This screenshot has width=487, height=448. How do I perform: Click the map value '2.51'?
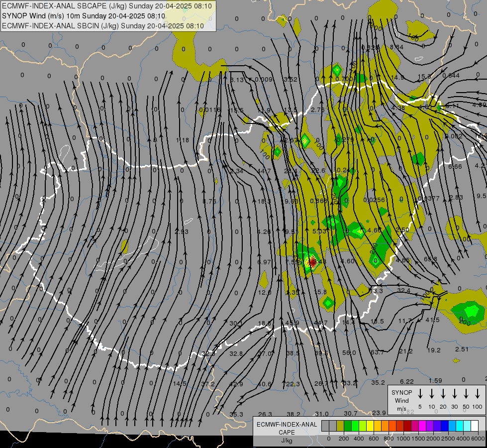click(x=462, y=349)
